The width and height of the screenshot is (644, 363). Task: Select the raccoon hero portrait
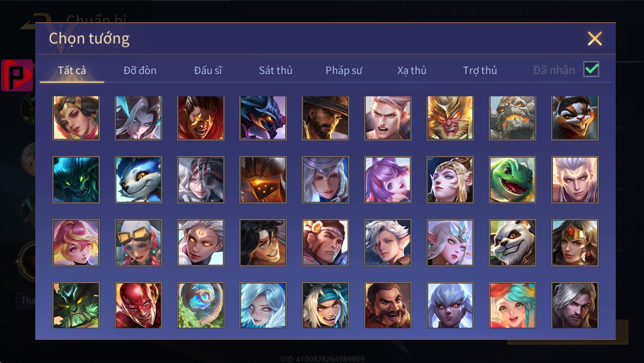(575, 118)
